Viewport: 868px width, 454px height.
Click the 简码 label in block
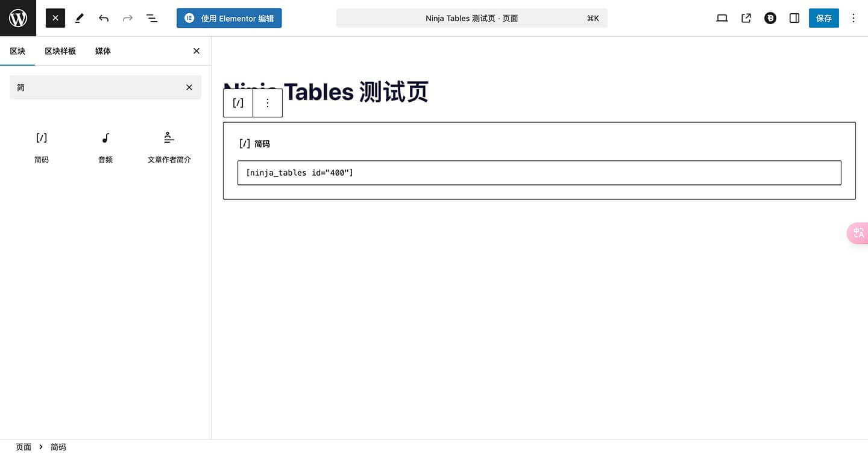coord(262,144)
